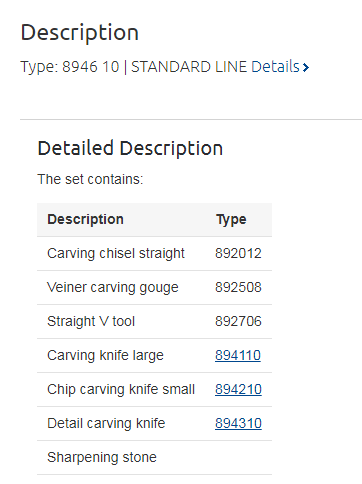Click the chevron arrow next to Details

coord(306,68)
